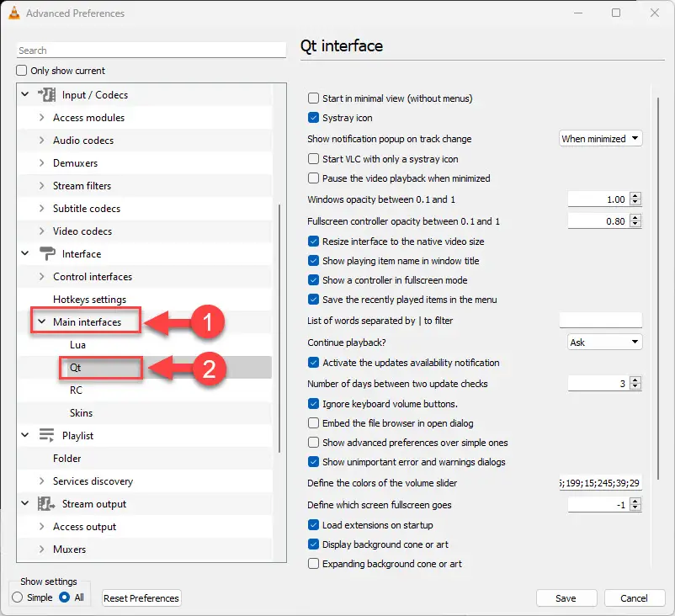
Task: Click the Input / Codecs category icon
Action: point(46,94)
